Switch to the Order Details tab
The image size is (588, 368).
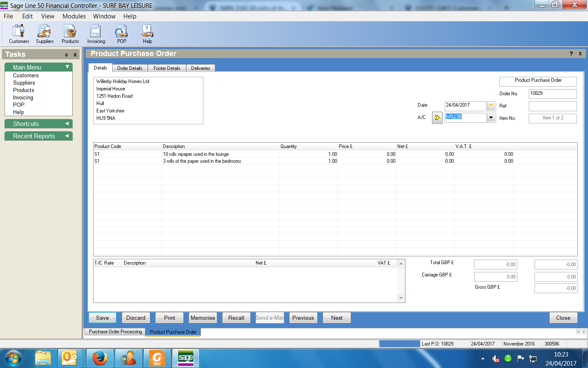click(x=129, y=68)
